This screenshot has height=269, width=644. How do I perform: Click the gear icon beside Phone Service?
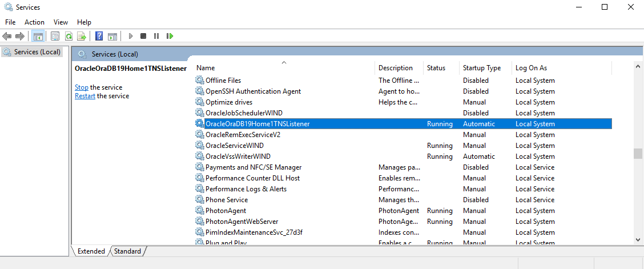[x=200, y=199]
